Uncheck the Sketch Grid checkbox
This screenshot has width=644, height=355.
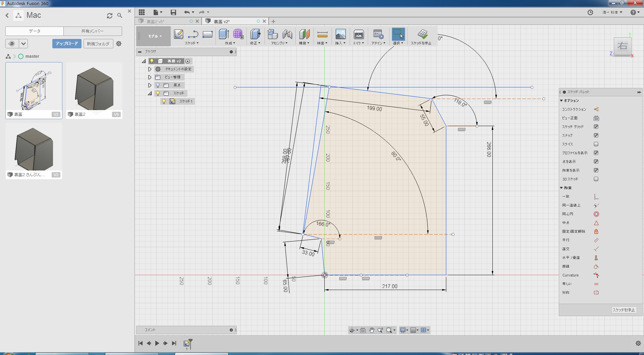pos(596,127)
